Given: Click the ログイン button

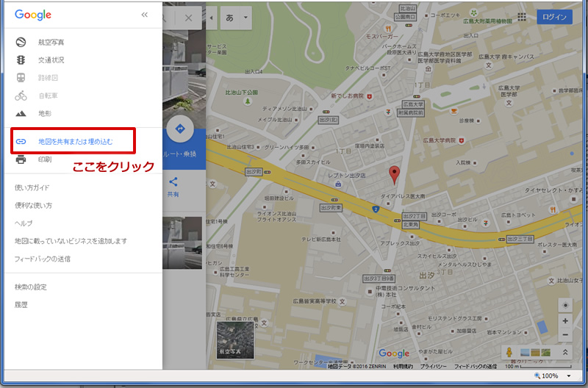Looking at the screenshot, I should 554,17.
